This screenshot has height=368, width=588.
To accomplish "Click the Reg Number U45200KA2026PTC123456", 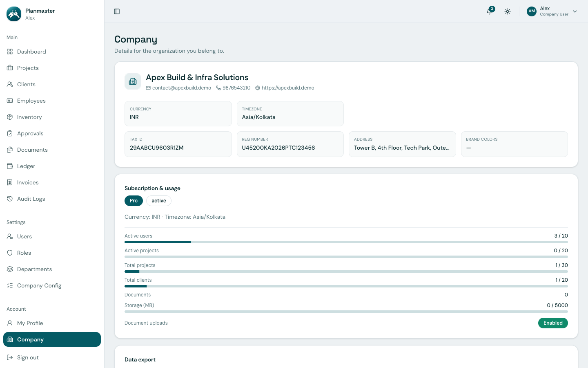I will pyautogui.click(x=278, y=148).
